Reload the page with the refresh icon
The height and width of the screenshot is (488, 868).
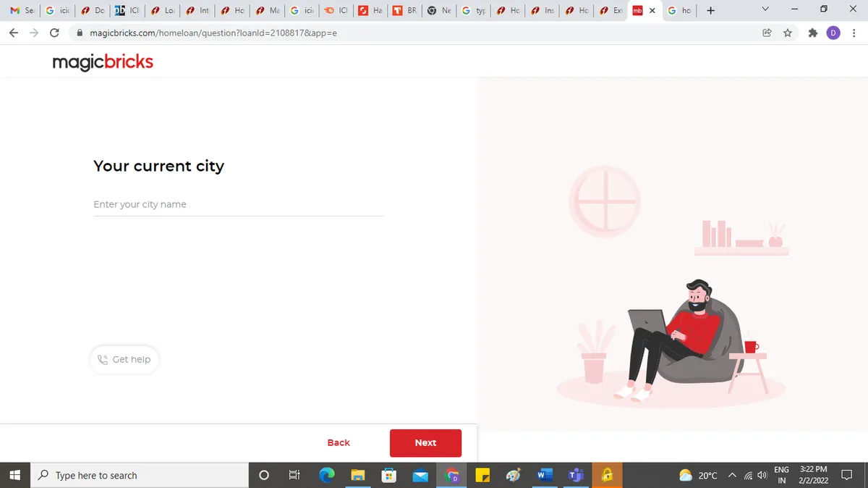54,33
